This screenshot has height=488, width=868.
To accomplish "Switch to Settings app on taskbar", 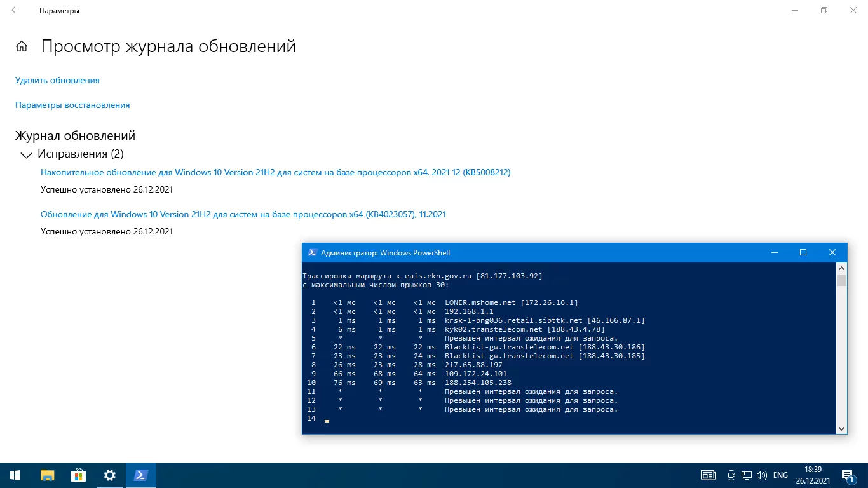I will pos(109,475).
